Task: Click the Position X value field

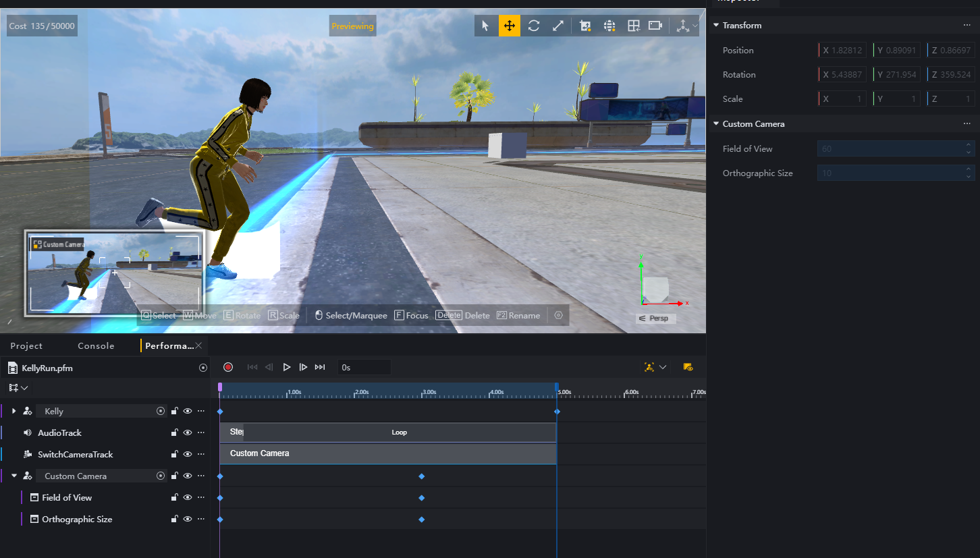Action: tap(842, 51)
